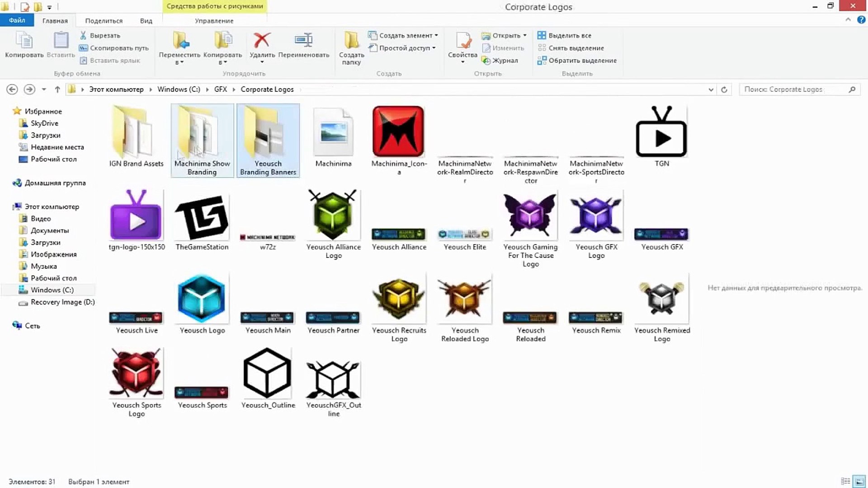
Task: Click the Up one level arrow
Action: pos(57,89)
